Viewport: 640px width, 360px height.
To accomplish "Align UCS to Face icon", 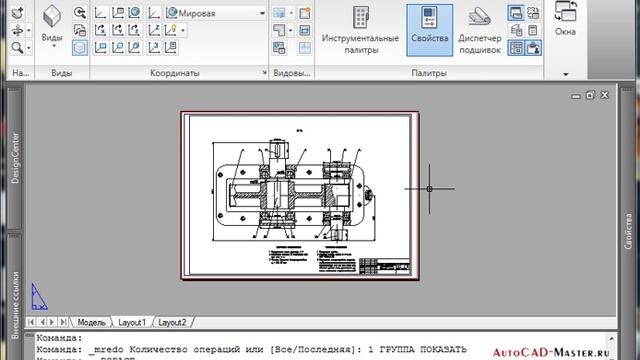I will coord(134,47).
